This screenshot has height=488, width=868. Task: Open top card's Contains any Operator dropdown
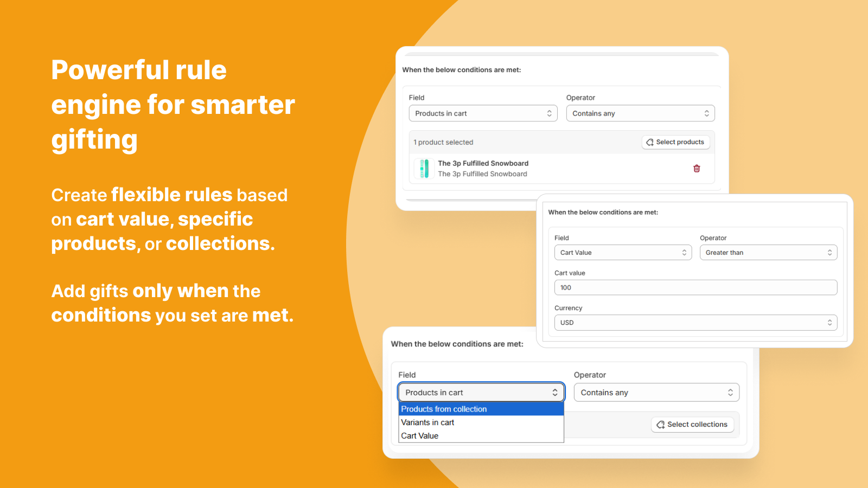click(640, 113)
